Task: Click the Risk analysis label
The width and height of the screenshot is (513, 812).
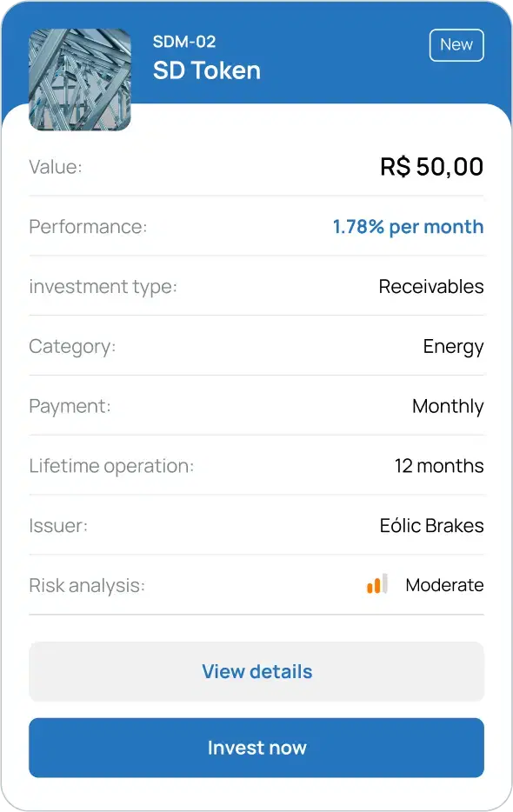Action: point(87,586)
